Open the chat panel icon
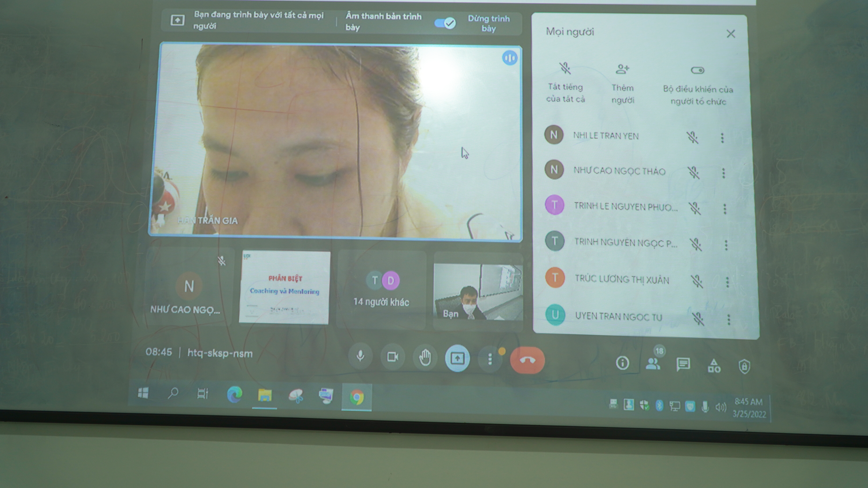The height and width of the screenshot is (488, 868). tap(683, 364)
